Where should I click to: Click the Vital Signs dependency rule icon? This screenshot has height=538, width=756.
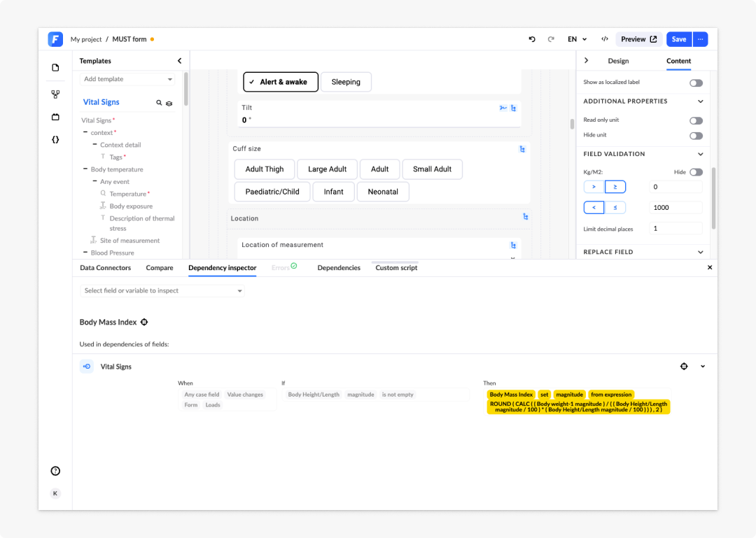[x=87, y=367]
